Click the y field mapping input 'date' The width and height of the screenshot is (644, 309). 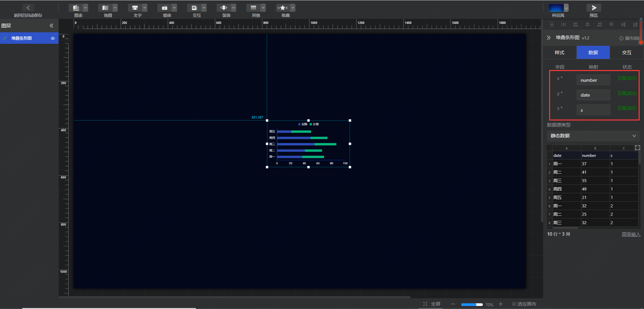(593, 95)
